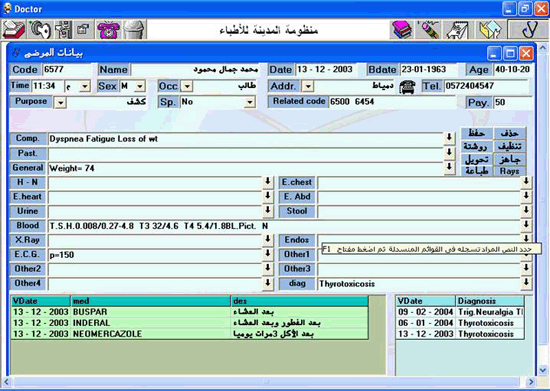Screen dimensions: 550x391
Task: Click the stethoscope toolbar icon
Action: point(528,30)
